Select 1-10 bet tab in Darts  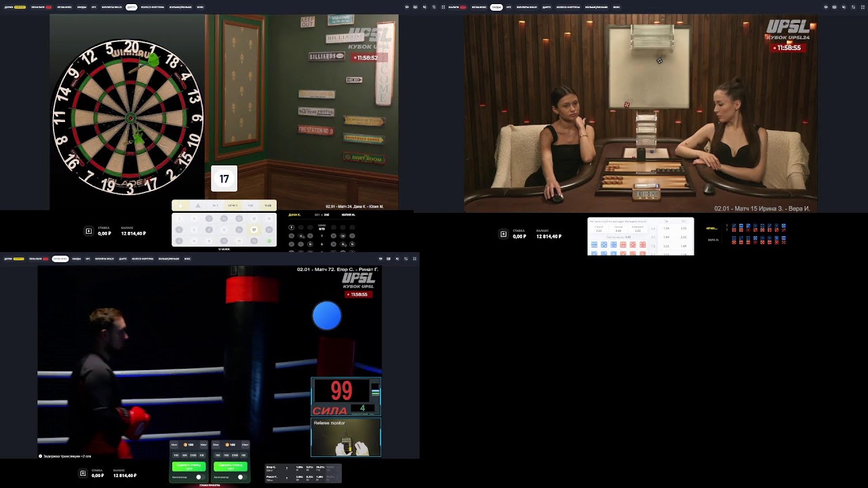pos(250,205)
